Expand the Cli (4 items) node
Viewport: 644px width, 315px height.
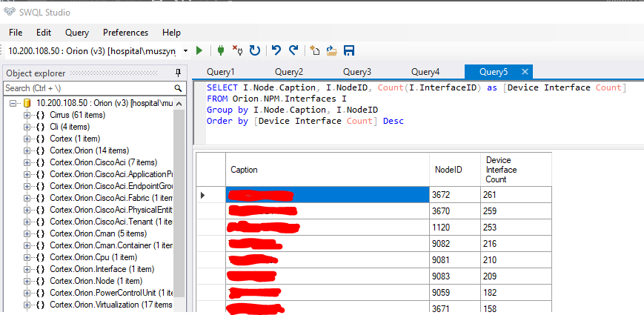[x=27, y=127]
